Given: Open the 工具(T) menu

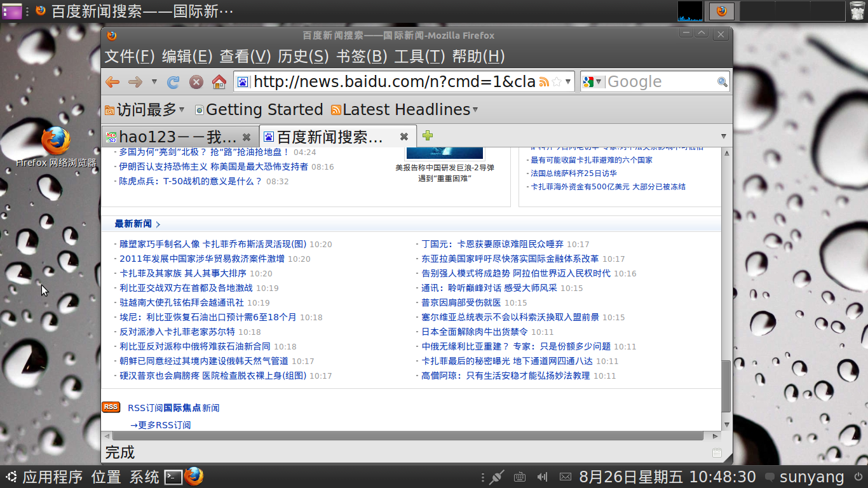Looking at the screenshot, I should 419,57.
